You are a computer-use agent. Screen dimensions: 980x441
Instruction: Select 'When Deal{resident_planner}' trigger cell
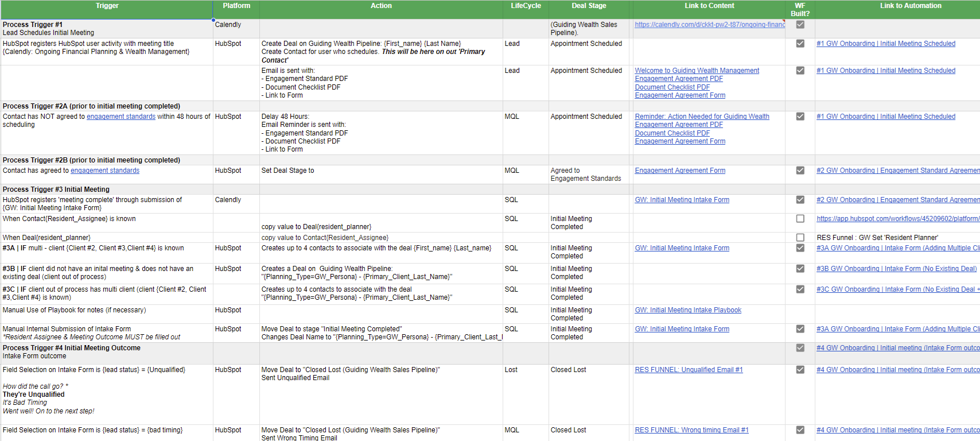click(x=107, y=238)
